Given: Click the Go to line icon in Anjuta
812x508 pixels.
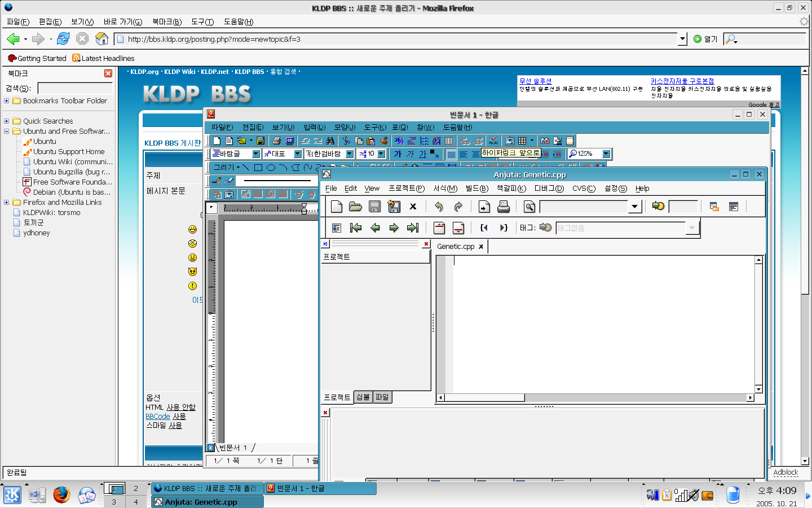Looking at the screenshot, I should point(658,207).
